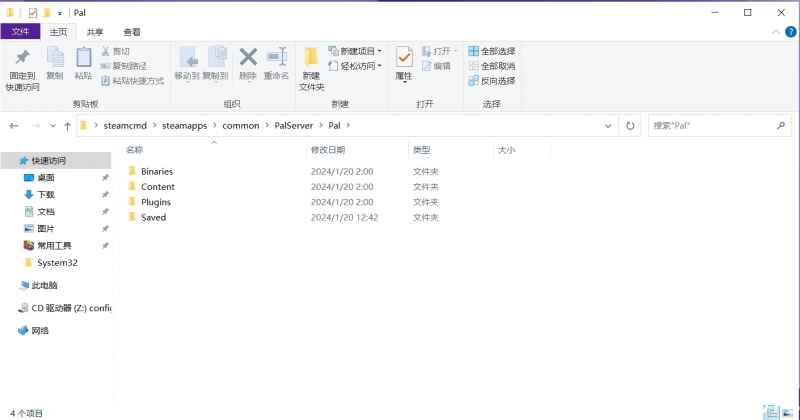Image resolution: width=800 pixels, height=420 pixels.
Task: Click Select All (全部选择) icon
Action: [x=473, y=51]
